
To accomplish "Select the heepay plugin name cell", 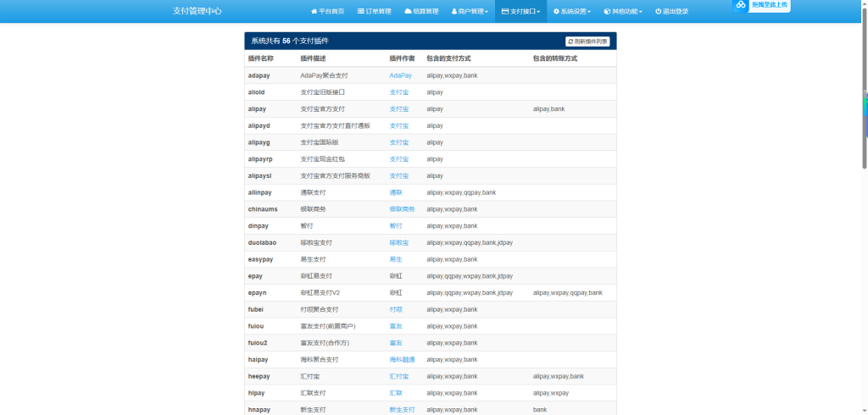I will tap(258, 376).
